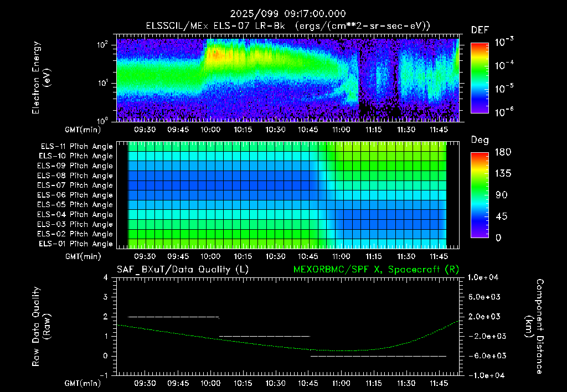Click the 11:15 tick under the pitch angle panel

point(374,256)
